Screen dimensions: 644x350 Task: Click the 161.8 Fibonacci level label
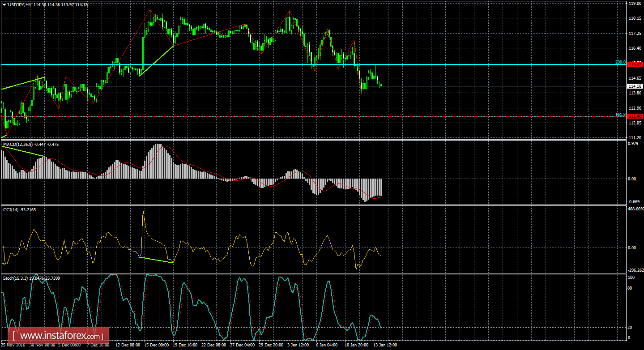click(620, 115)
